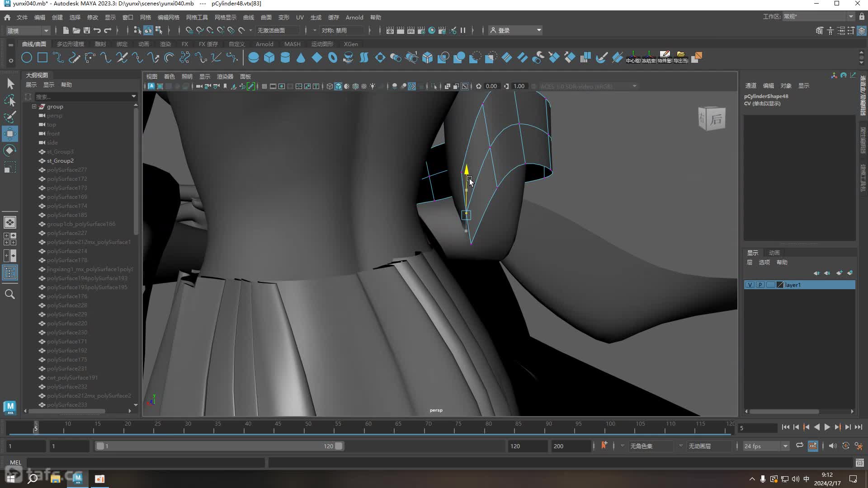Open the 无角色集 character set dropdown
Image resolution: width=868 pixels, height=488 pixels.
pos(650,446)
